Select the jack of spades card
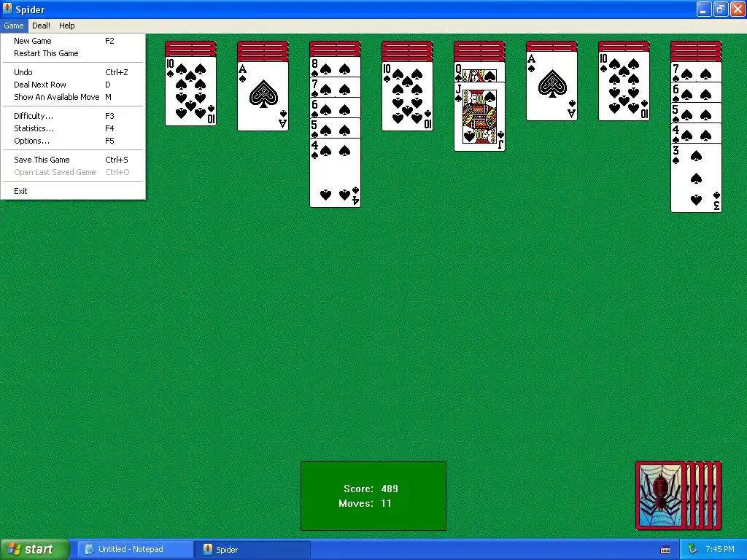 tap(479, 117)
